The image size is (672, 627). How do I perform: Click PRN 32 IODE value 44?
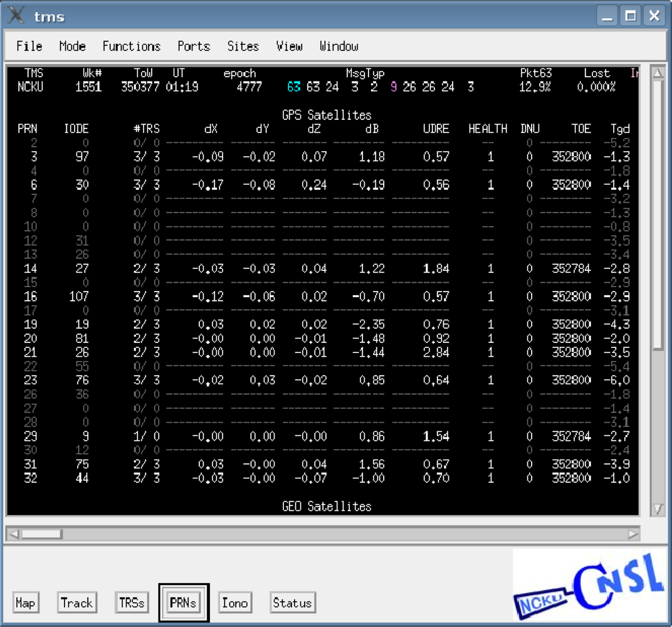(x=82, y=478)
